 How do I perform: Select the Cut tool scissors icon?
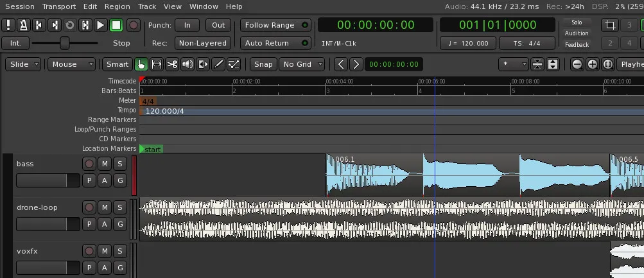pyautogui.click(x=172, y=64)
